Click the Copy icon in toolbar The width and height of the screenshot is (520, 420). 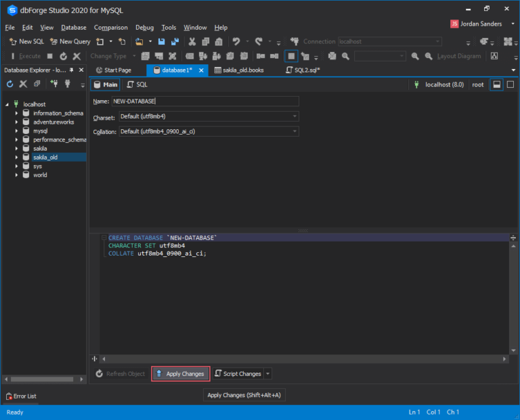(206, 41)
